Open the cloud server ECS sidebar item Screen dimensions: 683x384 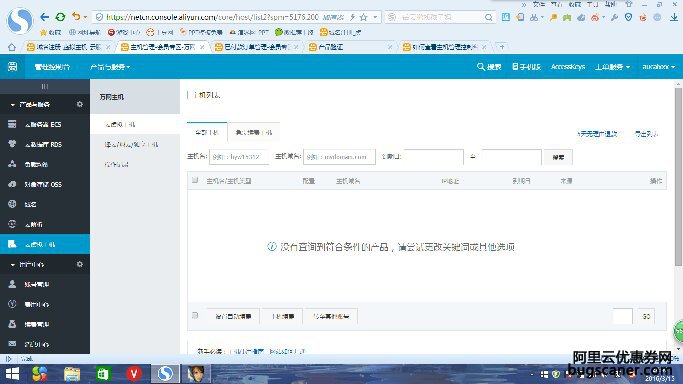coord(45,125)
